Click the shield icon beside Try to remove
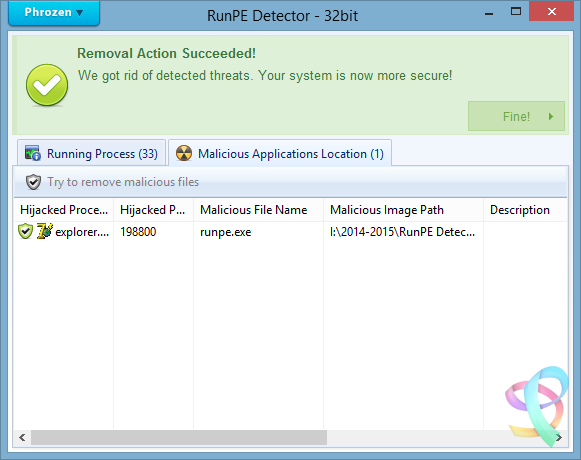Viewport: 581px width, 460px height. pyautogui.click(x=33, y=182)
